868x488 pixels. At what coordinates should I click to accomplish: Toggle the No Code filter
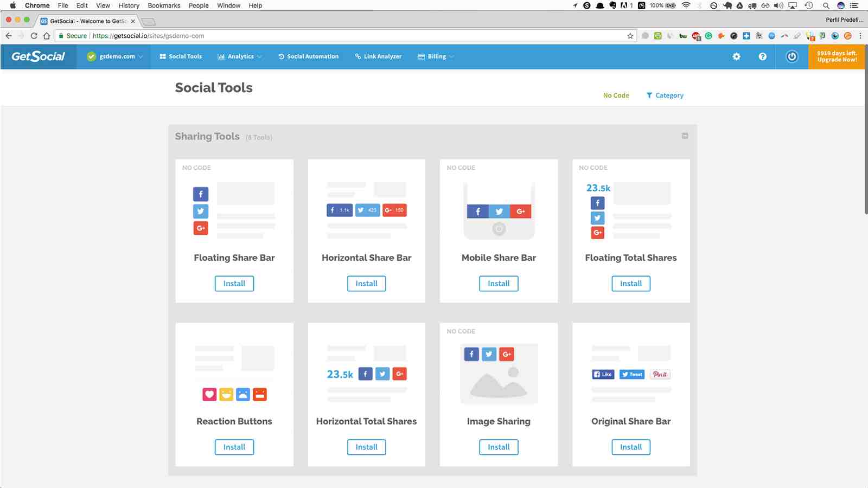point(616,95)
